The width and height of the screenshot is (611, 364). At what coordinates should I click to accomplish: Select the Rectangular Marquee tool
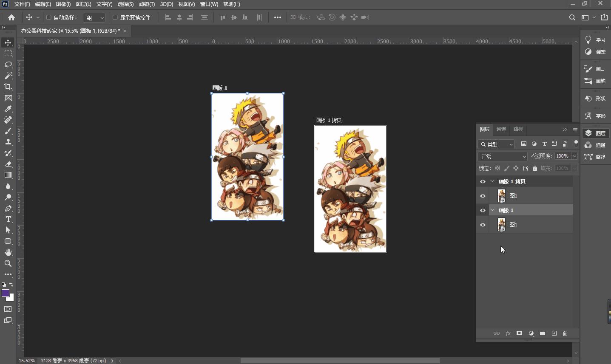click(8, 54)
